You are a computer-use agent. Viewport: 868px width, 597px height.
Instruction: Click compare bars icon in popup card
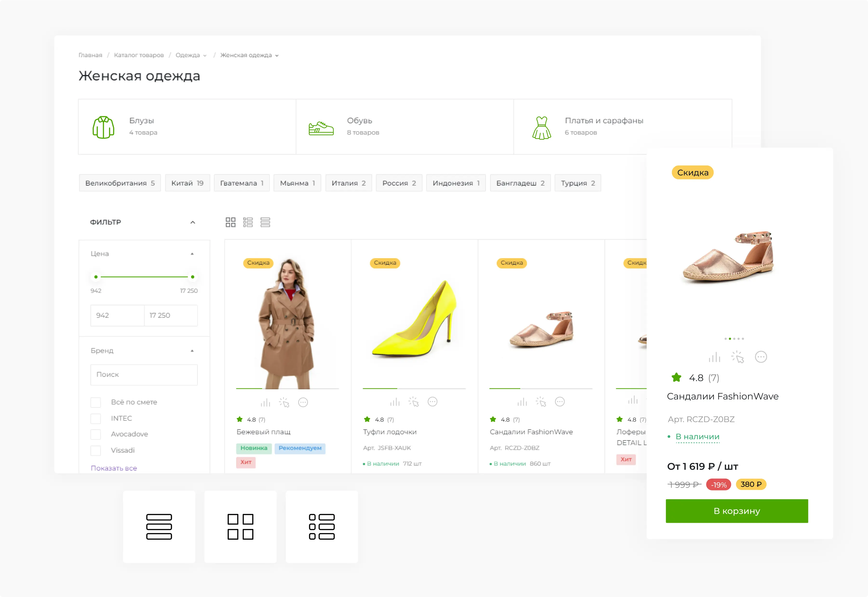(714, 357)
